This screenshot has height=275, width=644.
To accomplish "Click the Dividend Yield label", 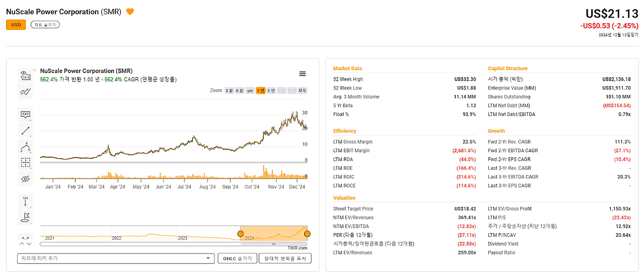I will [503, 244].
